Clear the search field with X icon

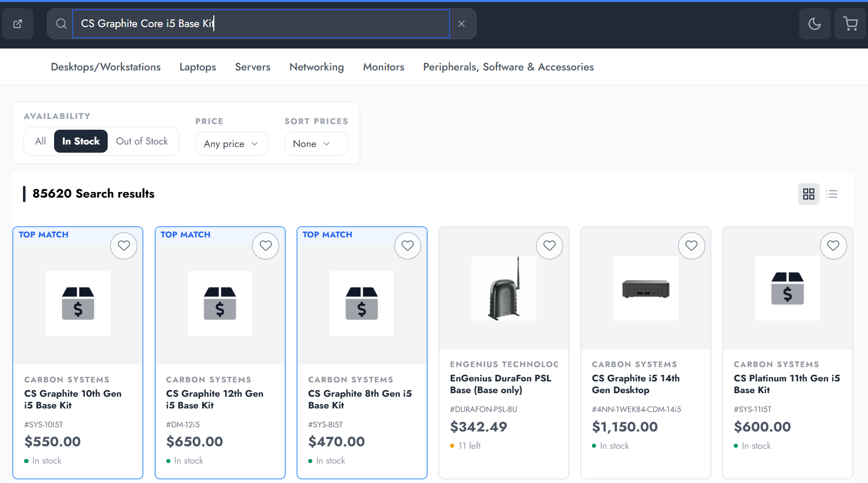tap(461, 23)
